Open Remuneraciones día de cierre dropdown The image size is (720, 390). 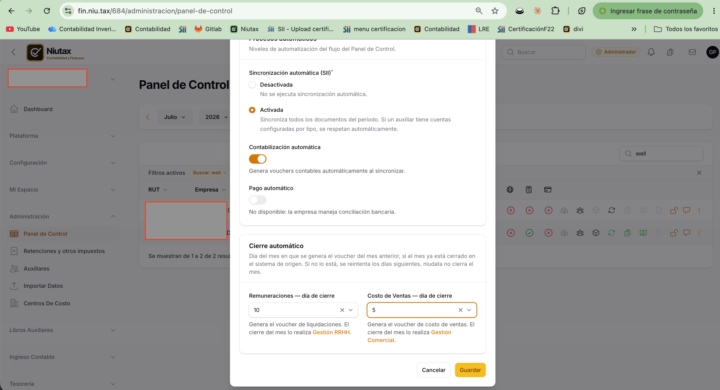pyautogui.click(x=303, y=310)
